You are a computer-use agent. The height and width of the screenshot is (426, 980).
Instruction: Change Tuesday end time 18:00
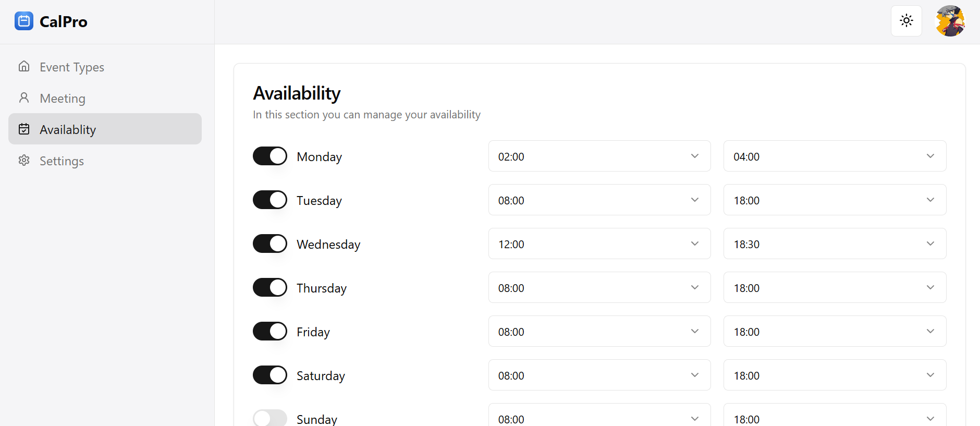(835, 200)
